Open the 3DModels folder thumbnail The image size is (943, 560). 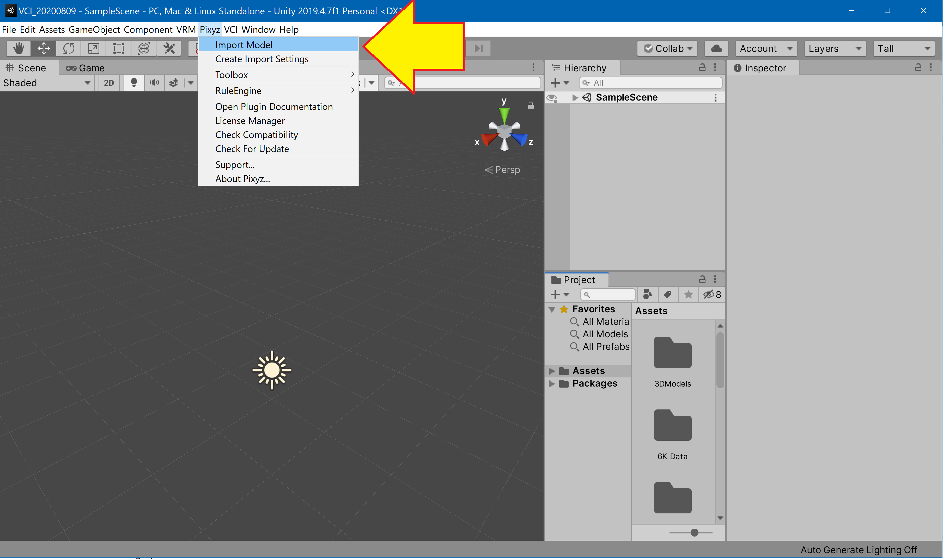[x=672, y=353]
